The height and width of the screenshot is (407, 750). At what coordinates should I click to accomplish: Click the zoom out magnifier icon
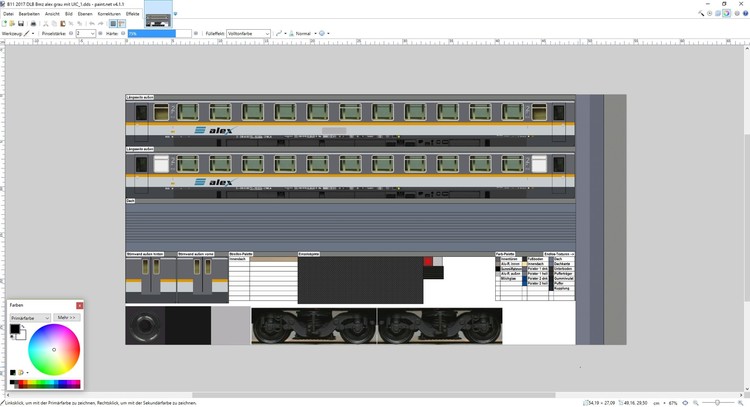coord(696,403)
